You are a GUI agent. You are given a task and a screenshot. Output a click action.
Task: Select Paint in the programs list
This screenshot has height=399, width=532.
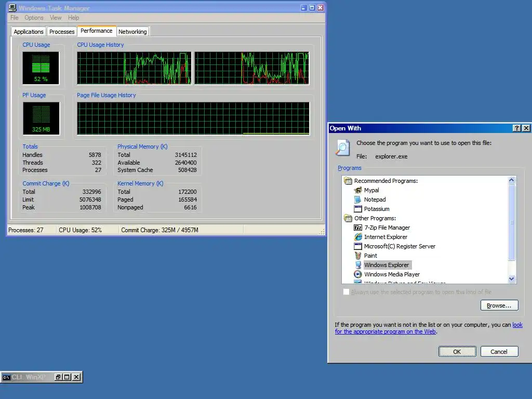(x=370, y=256)
